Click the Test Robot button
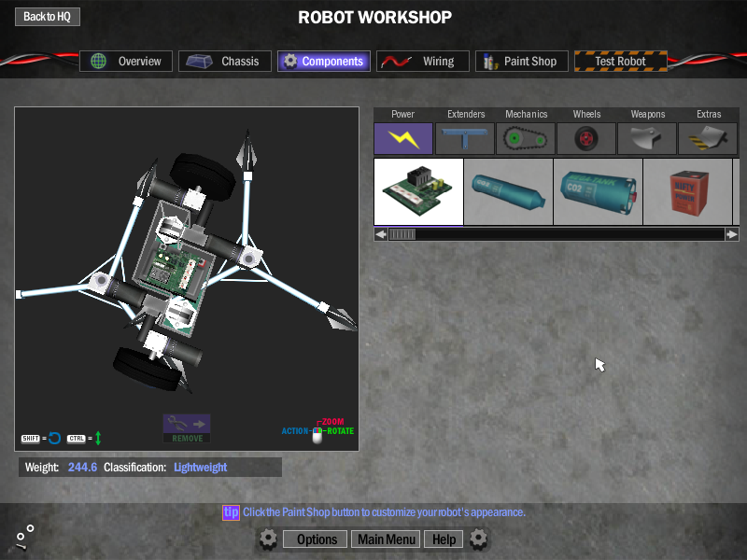The image size is (747, 560). tap(621, 61)
